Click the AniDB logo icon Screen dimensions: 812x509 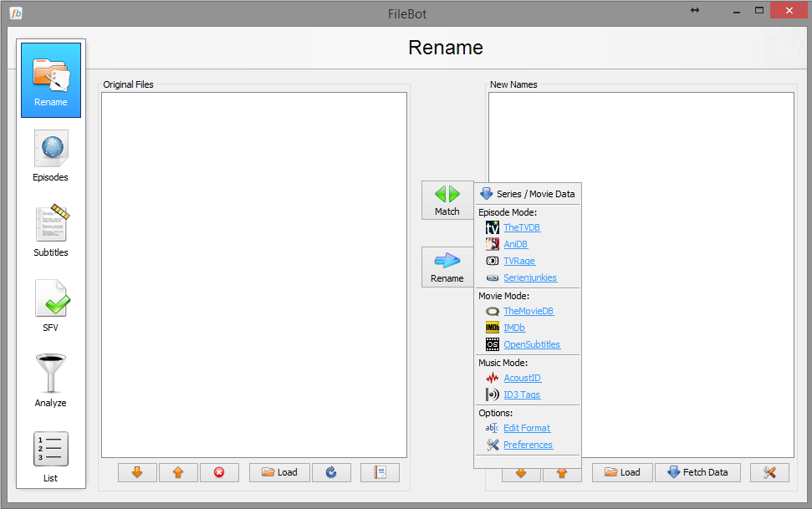coord(493,244)
